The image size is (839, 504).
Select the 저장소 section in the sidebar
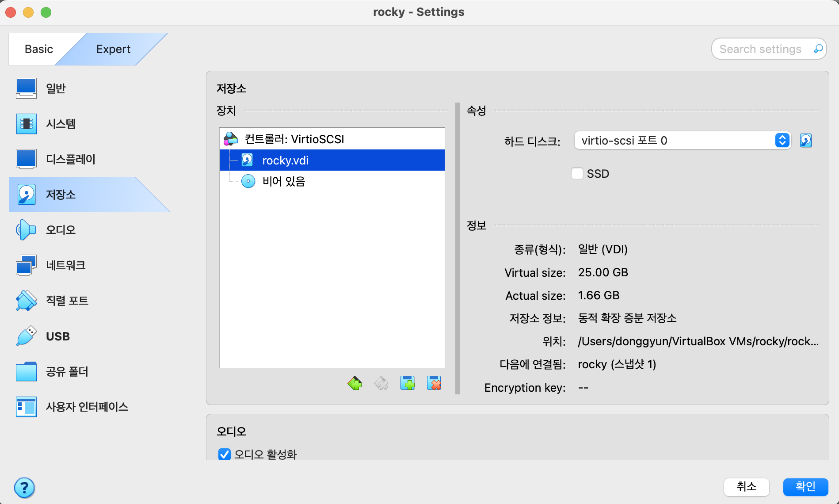[x=88, y=195]
